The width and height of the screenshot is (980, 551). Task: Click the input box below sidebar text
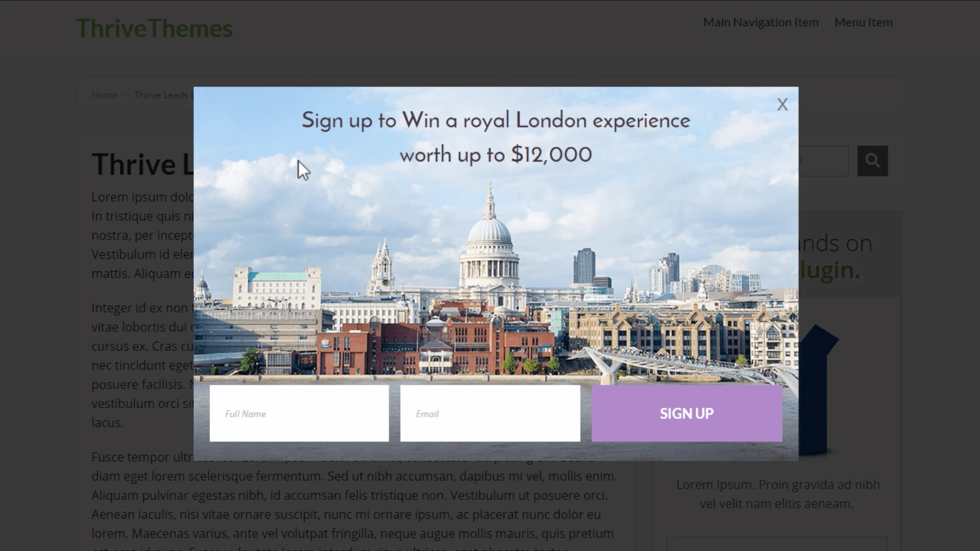(x=777, y=544)
